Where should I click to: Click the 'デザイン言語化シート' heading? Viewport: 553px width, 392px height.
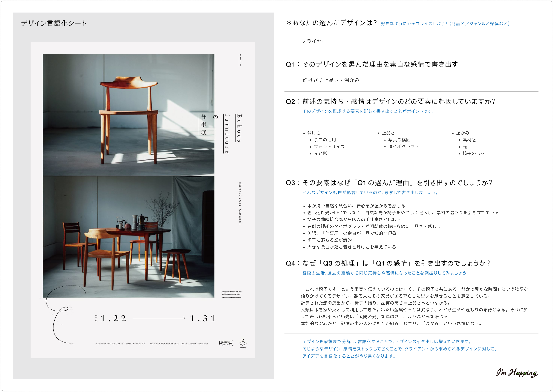click(54, 23)
